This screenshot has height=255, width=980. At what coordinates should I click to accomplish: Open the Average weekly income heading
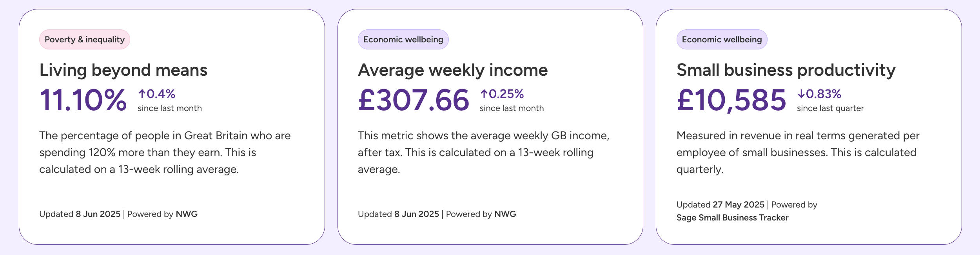453,70
